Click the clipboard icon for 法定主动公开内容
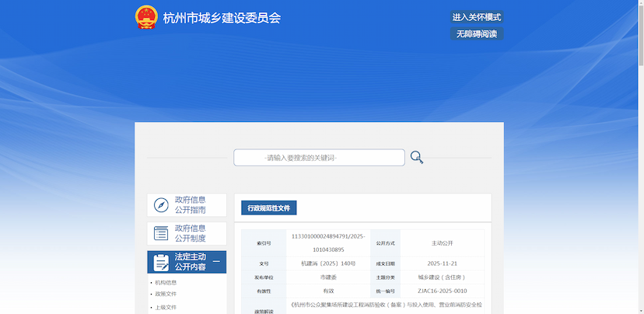 (161, 262)
